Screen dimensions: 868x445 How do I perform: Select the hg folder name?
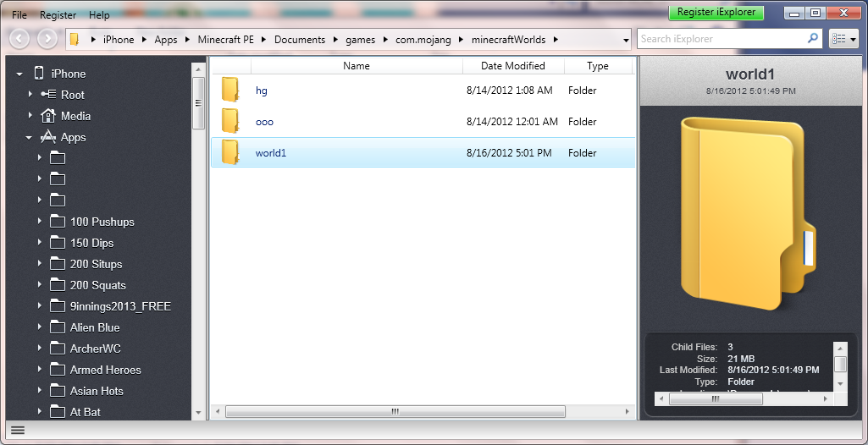click(262, 91)
